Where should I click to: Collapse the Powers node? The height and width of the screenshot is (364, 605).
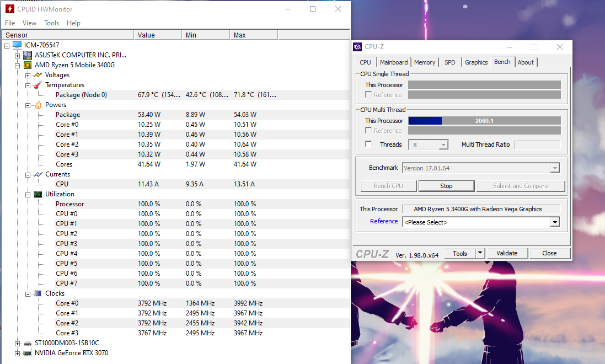click(x=28, y=105)
